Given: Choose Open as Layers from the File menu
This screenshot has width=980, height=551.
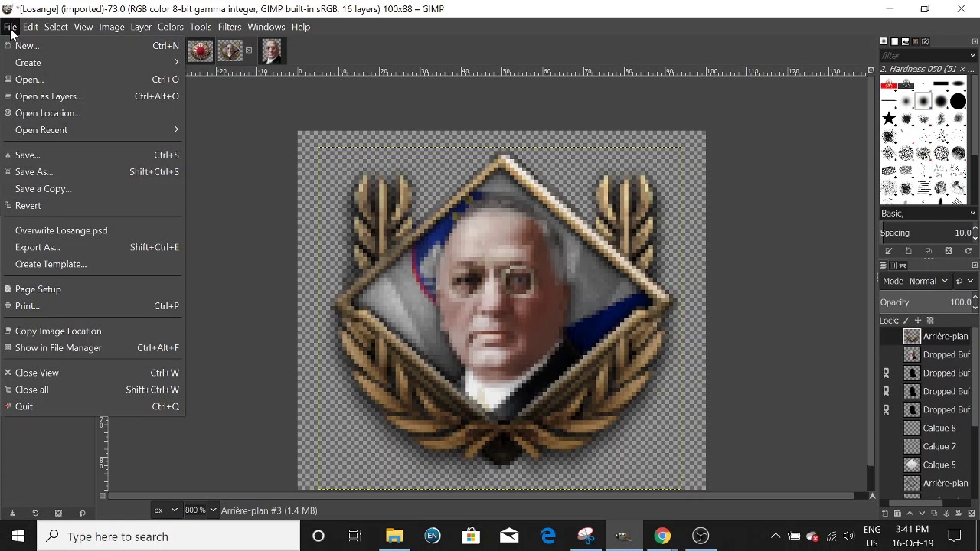Looking at the screenshot, I should coord(92,96).
